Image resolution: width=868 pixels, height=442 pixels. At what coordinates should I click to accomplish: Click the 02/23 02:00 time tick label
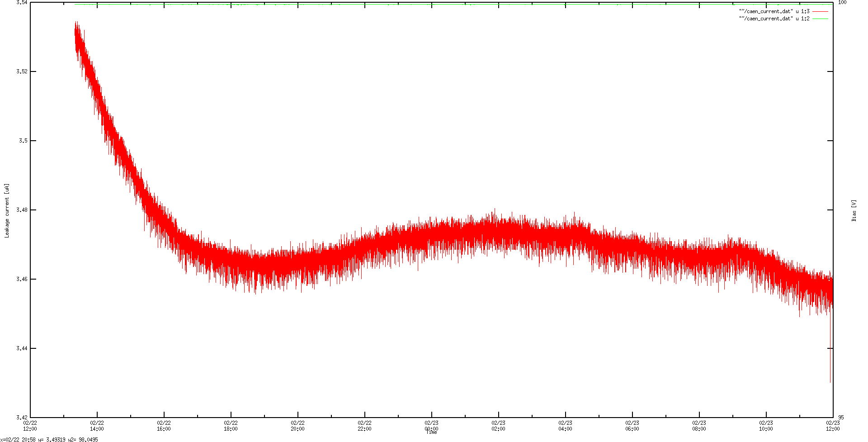point(498,426)
